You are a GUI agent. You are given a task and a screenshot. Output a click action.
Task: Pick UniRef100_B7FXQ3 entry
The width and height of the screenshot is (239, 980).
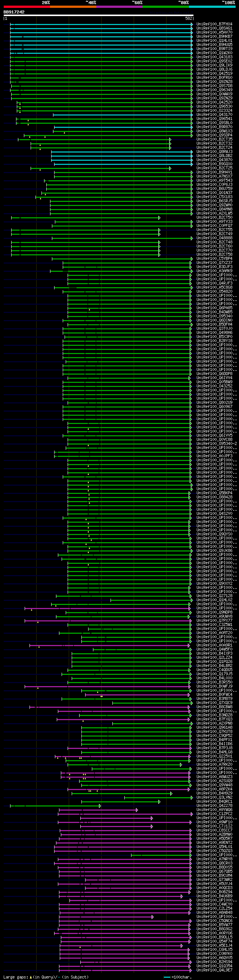(214, 719)
